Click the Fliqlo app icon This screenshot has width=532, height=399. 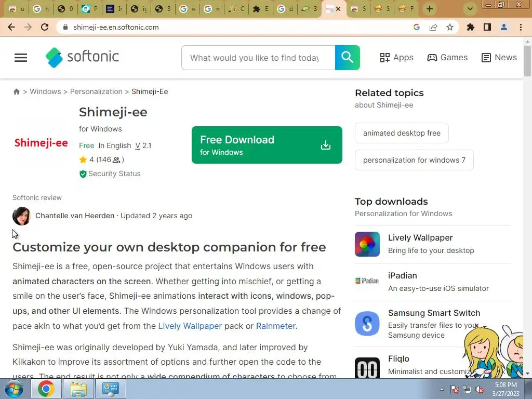(x=367, y=368)
